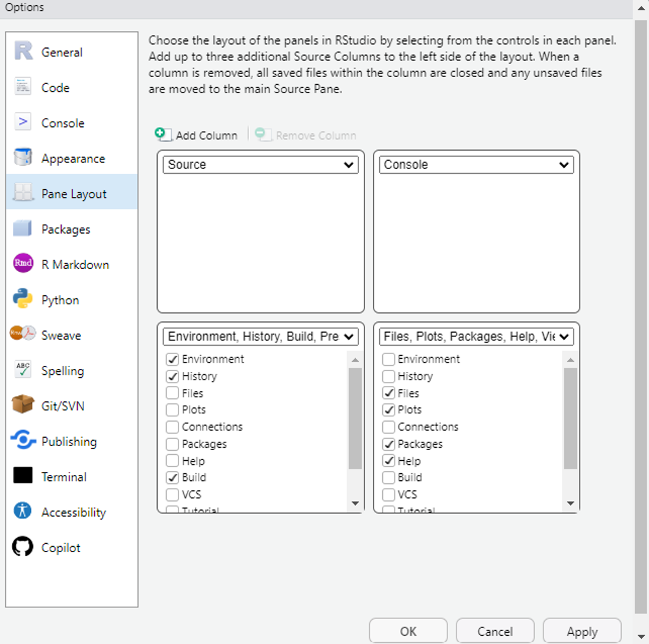Check Connections in the Files pane list
Image resolution: width=649 pixels, height=644 pixels.
pos(388,426)
